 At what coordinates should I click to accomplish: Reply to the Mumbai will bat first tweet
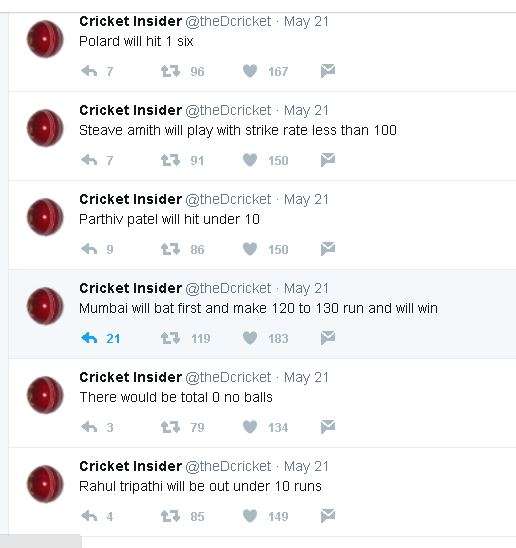coord(89,338)
